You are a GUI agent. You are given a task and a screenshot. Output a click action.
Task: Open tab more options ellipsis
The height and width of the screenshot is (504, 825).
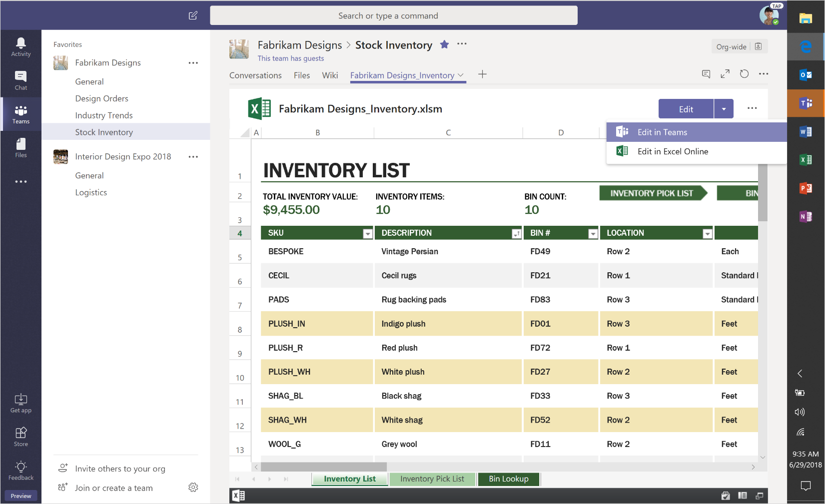(764, 74)
